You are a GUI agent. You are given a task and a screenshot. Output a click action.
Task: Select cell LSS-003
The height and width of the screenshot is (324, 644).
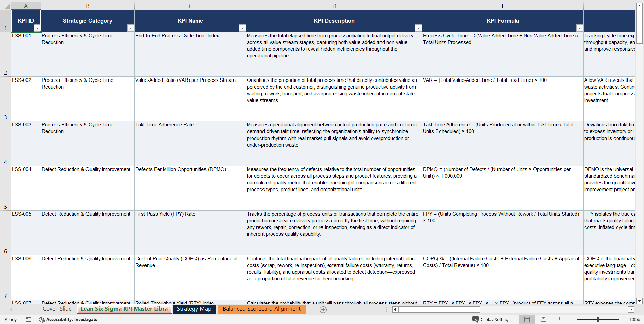pyautogui.click(x=26, y=144)
